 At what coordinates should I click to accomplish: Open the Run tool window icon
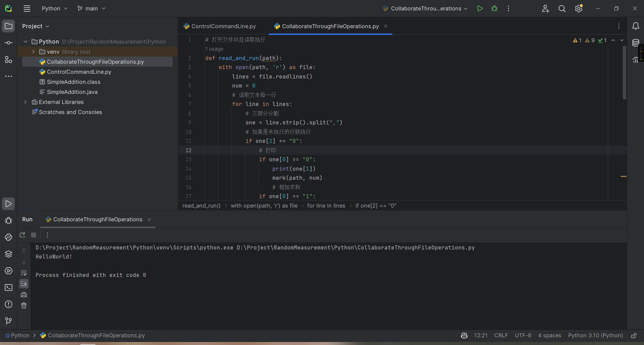[8, 204]
